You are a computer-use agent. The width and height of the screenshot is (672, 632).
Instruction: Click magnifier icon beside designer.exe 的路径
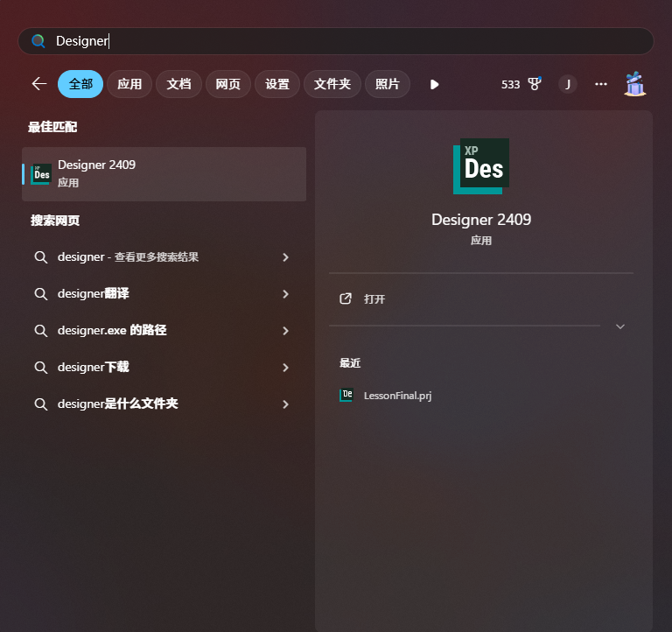[x=41, y=331]
